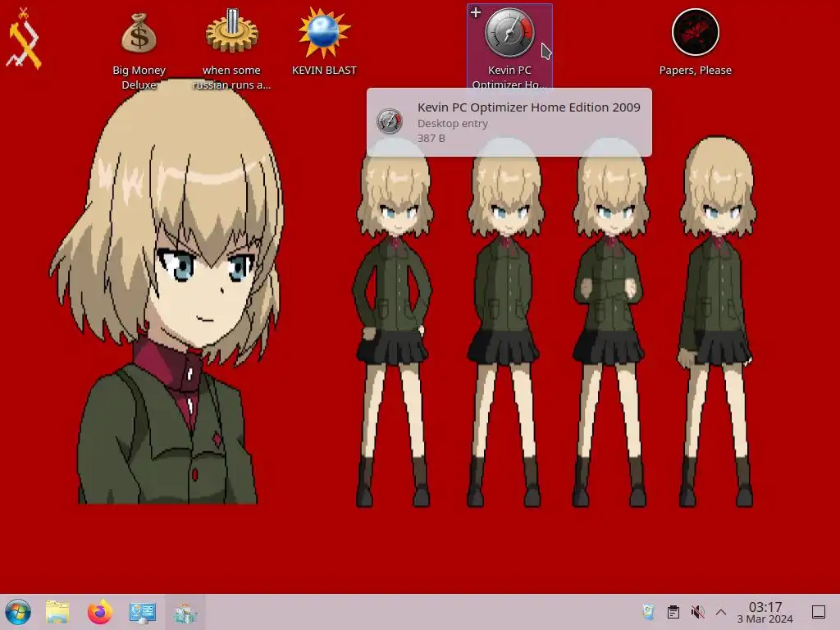Open the clipboard tray icon
The width and height of the screenshot is (840, 630).
click(673, 612)
